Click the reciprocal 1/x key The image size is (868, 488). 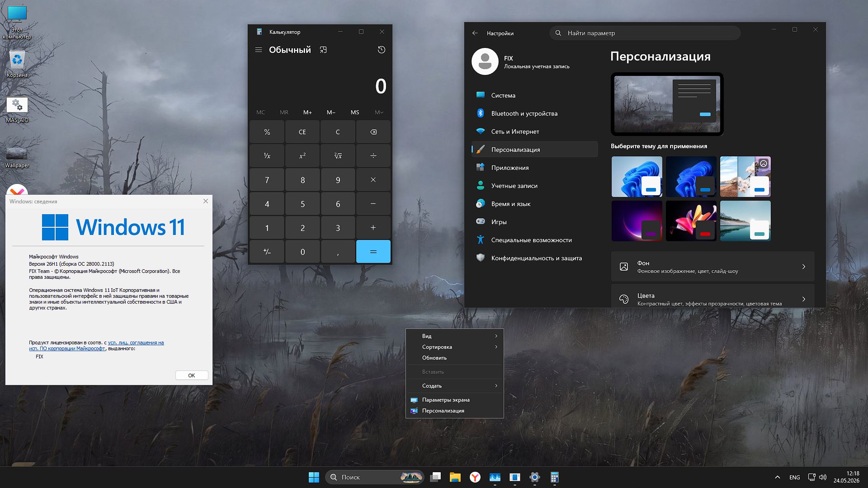[x=267, y=156]
